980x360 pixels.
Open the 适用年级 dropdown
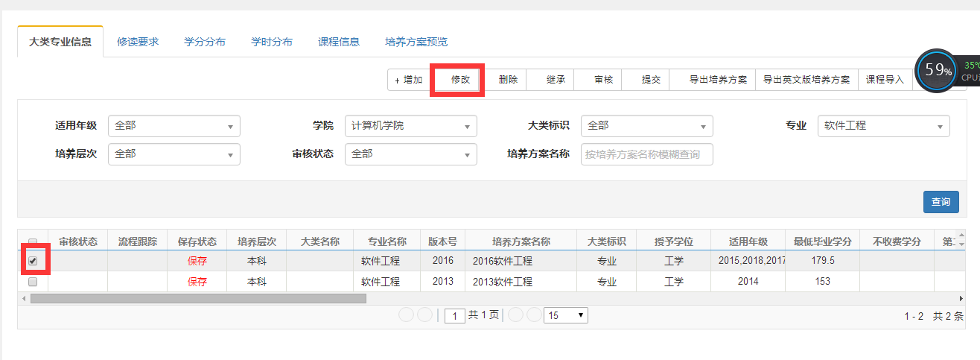(174, 126)
